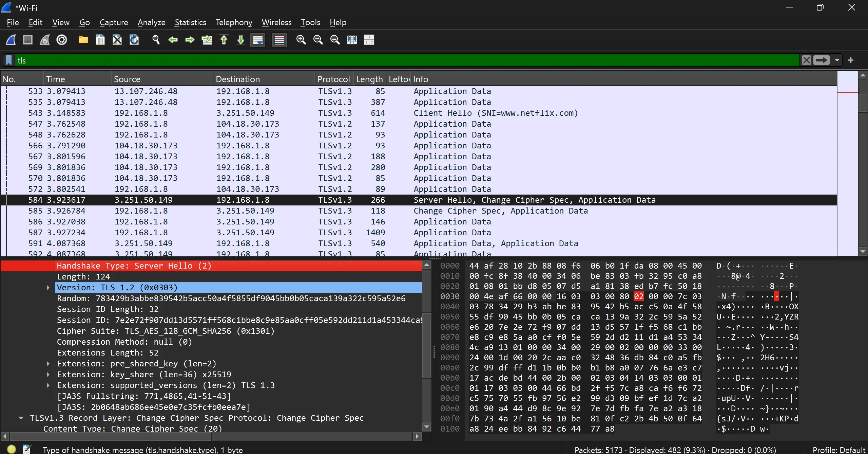The height and width of the screenshot is (454, 868).
Task: Restart the current capture
Action: tap(45, 40)
